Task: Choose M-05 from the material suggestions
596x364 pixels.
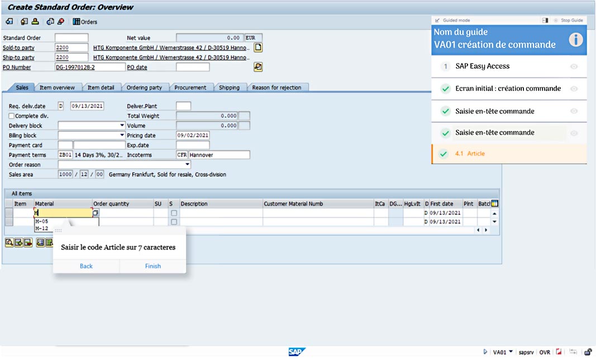Action: point(42,221)
